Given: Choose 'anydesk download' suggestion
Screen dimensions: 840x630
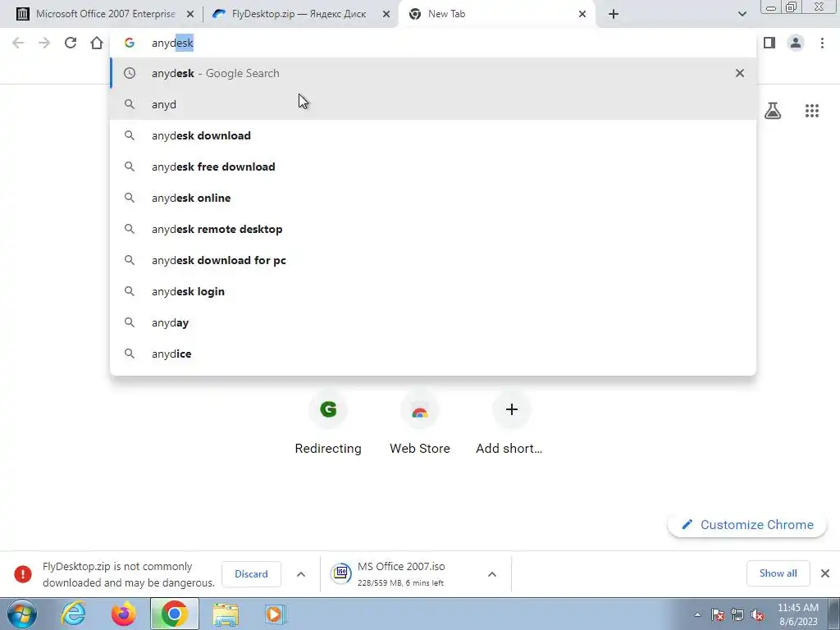Looking at the screenshot, I should point(433,135).
